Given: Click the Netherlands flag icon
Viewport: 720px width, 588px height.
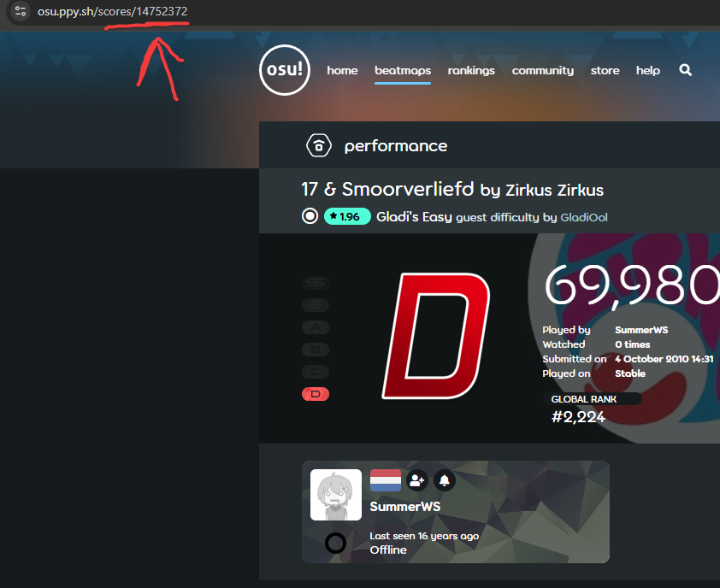Looking at the screenshot, I should [386, 480].
